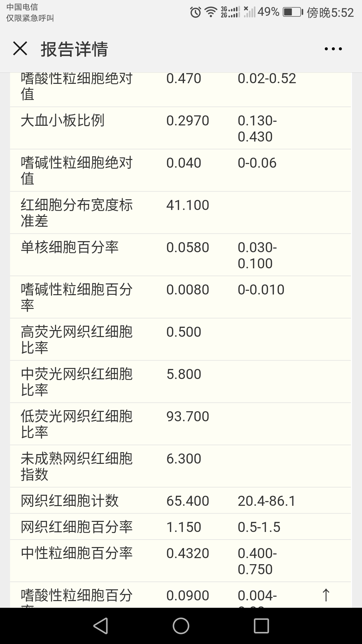362x644 pixels.
Task: Tap the Android back navigation button
Action: click(101, 626)
